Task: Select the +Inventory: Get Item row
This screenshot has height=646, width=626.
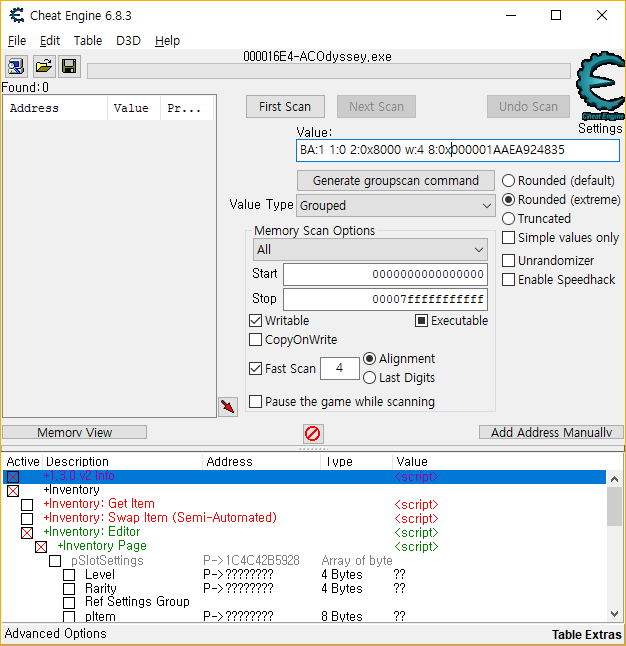Action: [304, 504]
